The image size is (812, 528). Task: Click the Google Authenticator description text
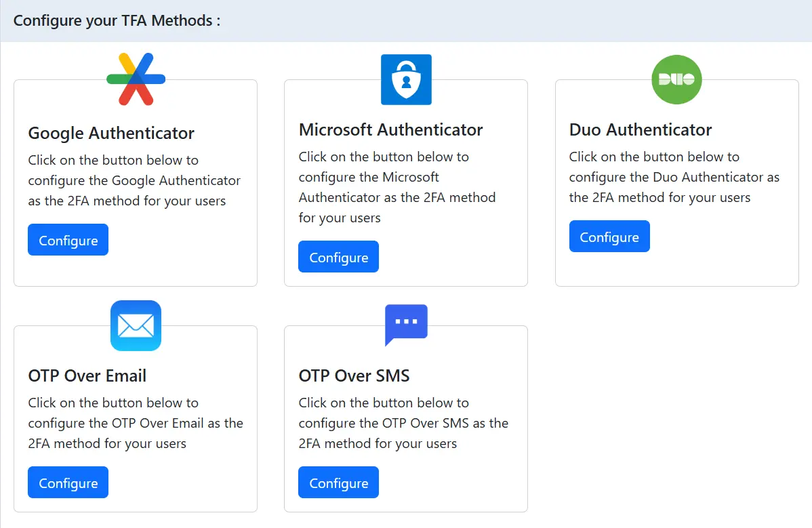click(134, 180)
